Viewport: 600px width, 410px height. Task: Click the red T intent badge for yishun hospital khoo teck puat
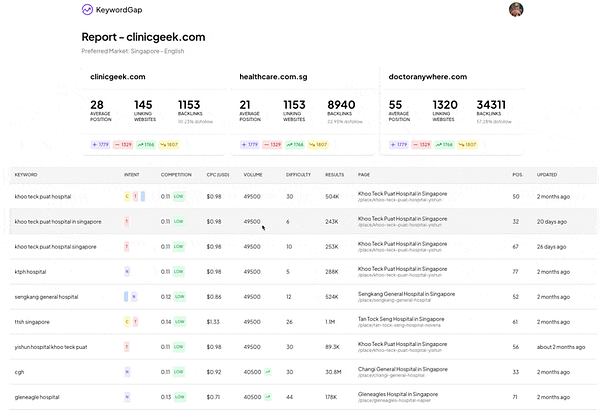point(127,347)
